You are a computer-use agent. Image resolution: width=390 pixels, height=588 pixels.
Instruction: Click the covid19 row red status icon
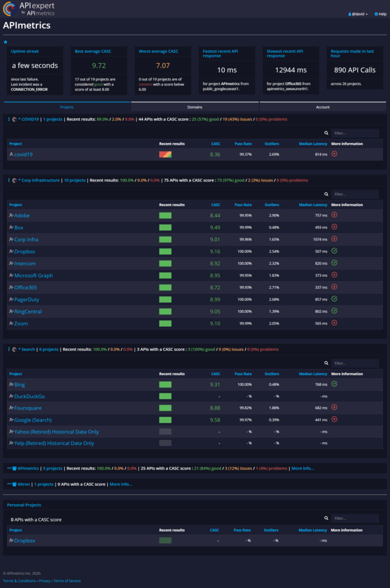(x=334, y=154)
